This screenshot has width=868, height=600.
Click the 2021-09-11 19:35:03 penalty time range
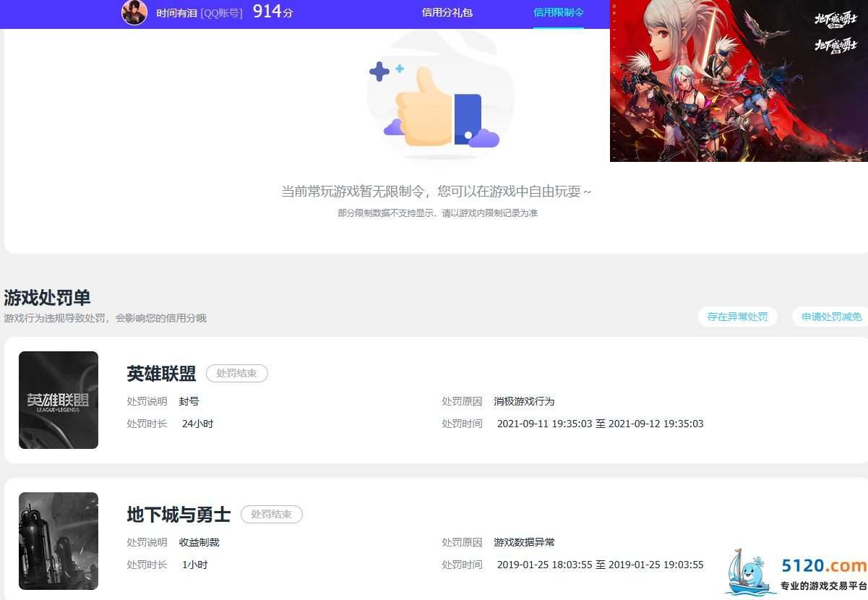600,424
